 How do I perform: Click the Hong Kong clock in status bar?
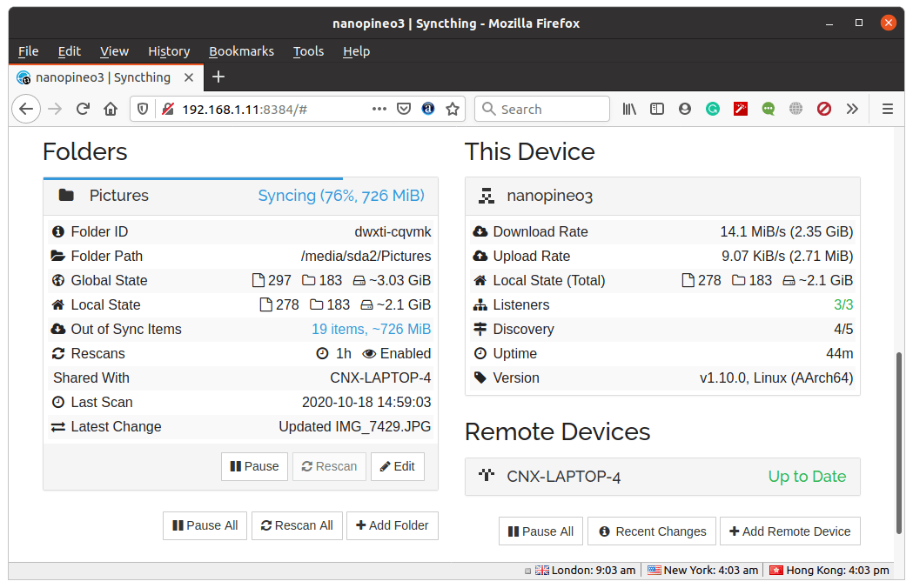[829, 571]
